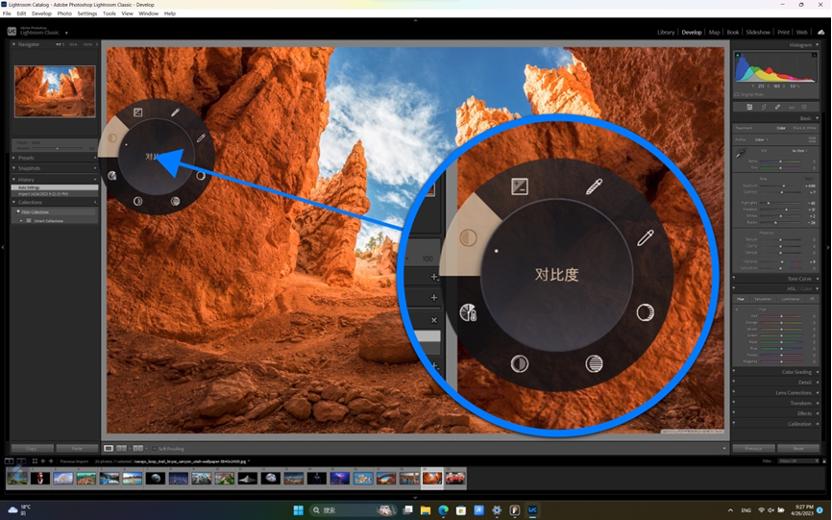Switch to the Slideshow module

point(758,32)
